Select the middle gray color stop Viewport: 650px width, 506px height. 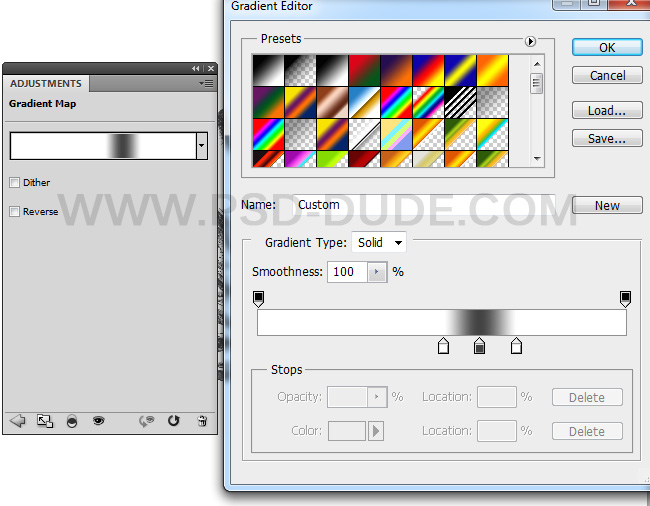(479, 346)
